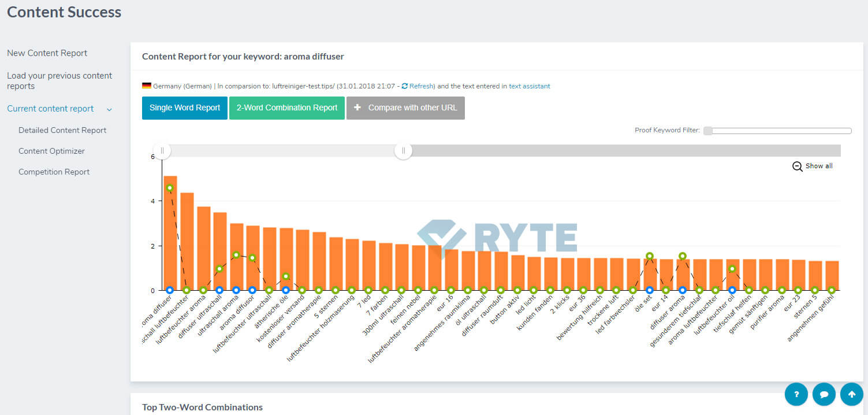The image size is (868, 415).
Task: Switch to 2-Word Combination Report
Action: point(287,108)
